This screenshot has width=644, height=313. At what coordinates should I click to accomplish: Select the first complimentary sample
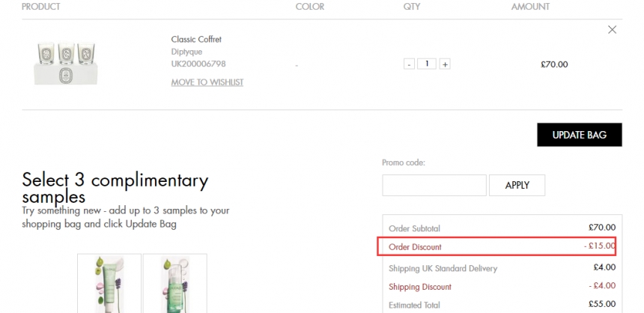pyautogui.click(x=109, y=285)
